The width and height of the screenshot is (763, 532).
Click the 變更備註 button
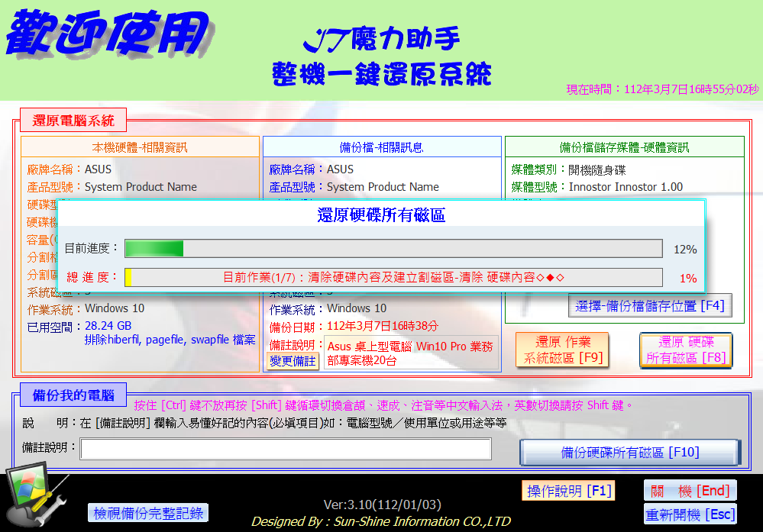pos(293,361)
